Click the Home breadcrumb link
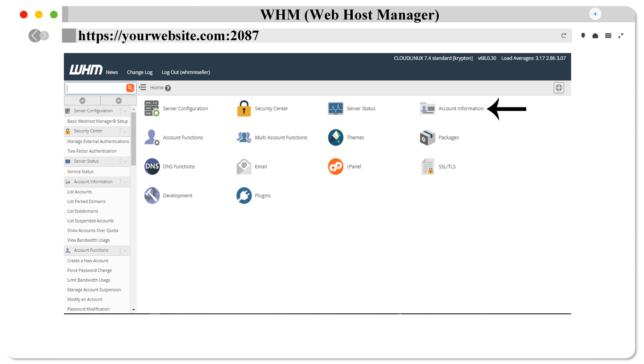 tap(157, 88)
